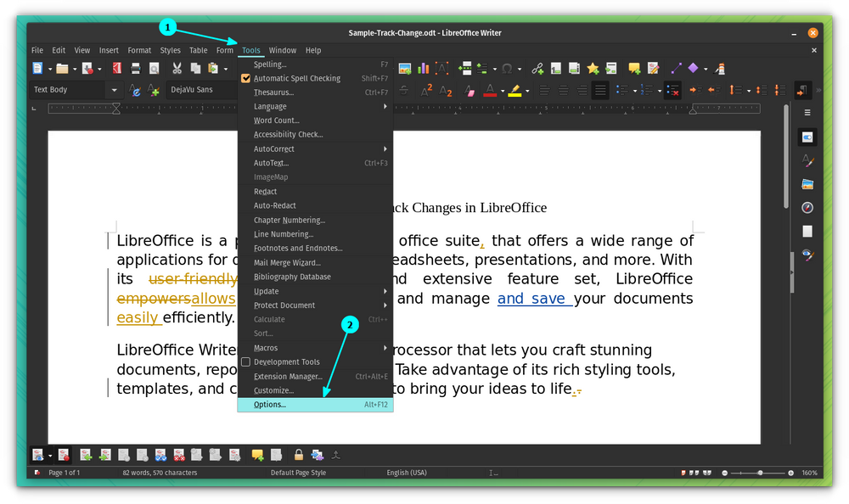Click the vertical document scrollbar
This screenshot has height=504, width=849.
point(786,157)
